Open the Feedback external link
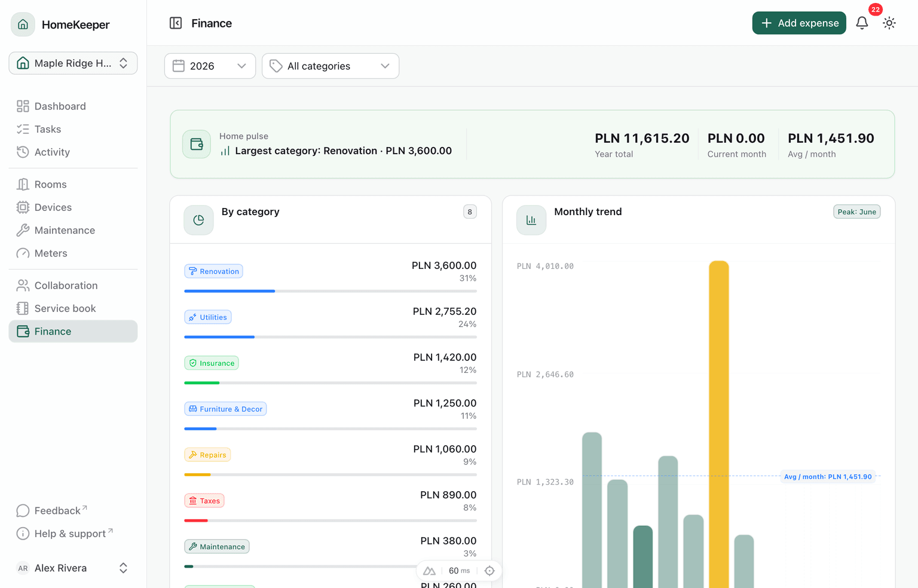The height and width of the screenshot is (588, 918). pos(73,511)
